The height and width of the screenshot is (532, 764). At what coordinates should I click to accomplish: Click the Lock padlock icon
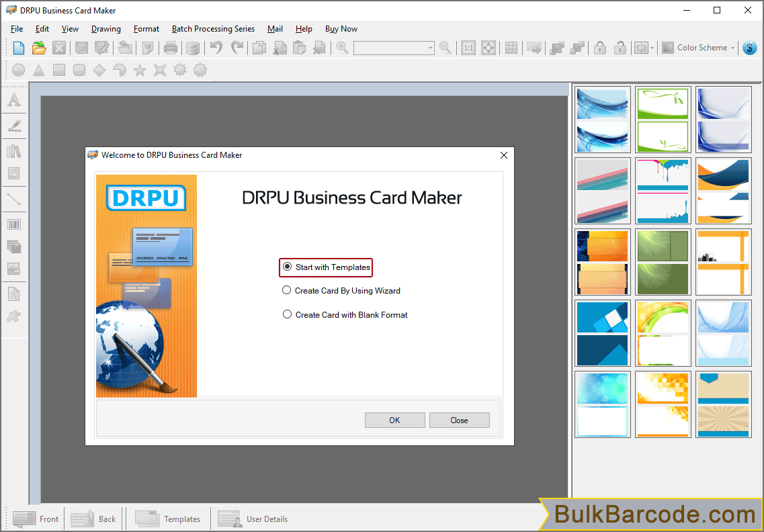600,48
